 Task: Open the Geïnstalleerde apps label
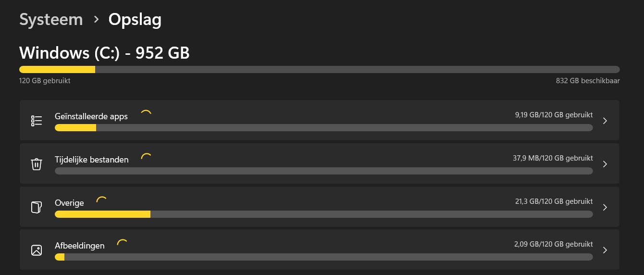[x=91, y=116]
